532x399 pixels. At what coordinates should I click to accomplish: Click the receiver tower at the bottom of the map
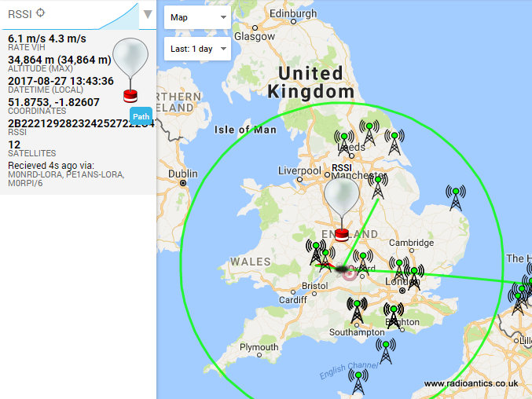358,382
